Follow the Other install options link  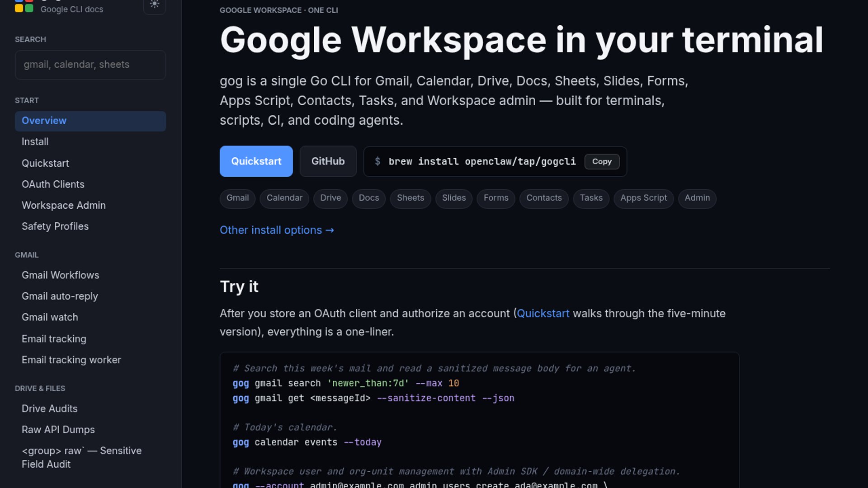277,230
